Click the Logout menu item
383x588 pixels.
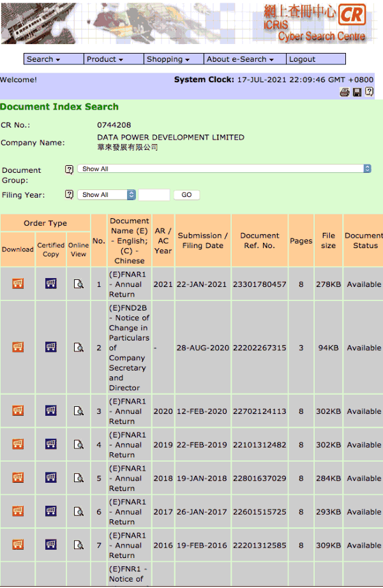tap(316, 59)
